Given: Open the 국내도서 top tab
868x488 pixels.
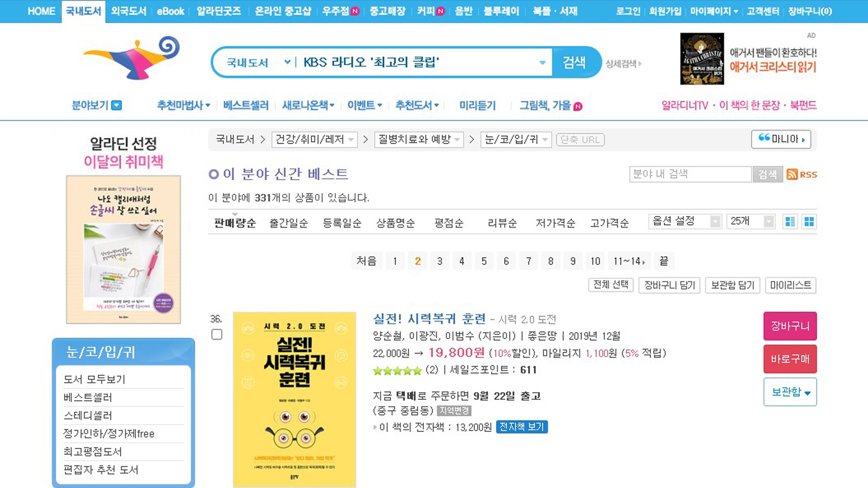Looking at the screenshot, I should (x=84, y=11).
